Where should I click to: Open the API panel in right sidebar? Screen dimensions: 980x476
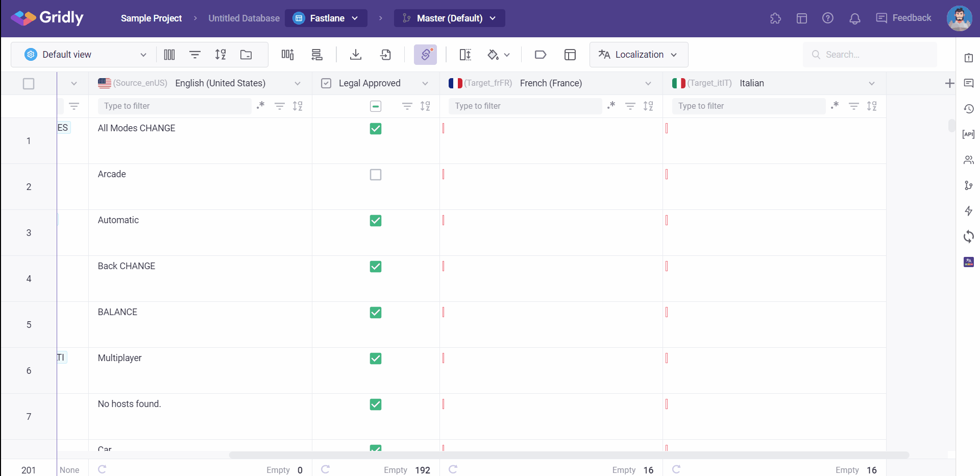tap(968, 134)
